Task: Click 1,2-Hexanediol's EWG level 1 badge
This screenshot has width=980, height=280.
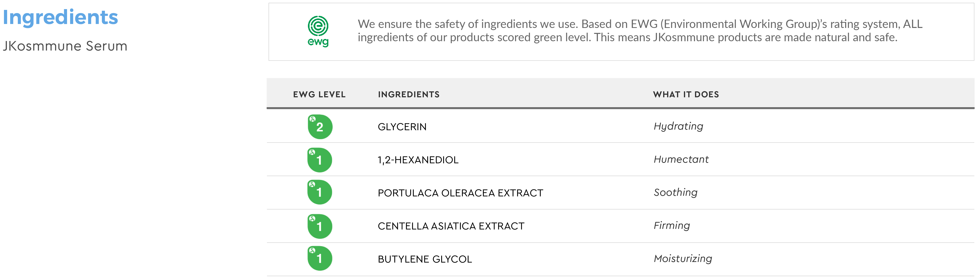Action: [320, 160]
